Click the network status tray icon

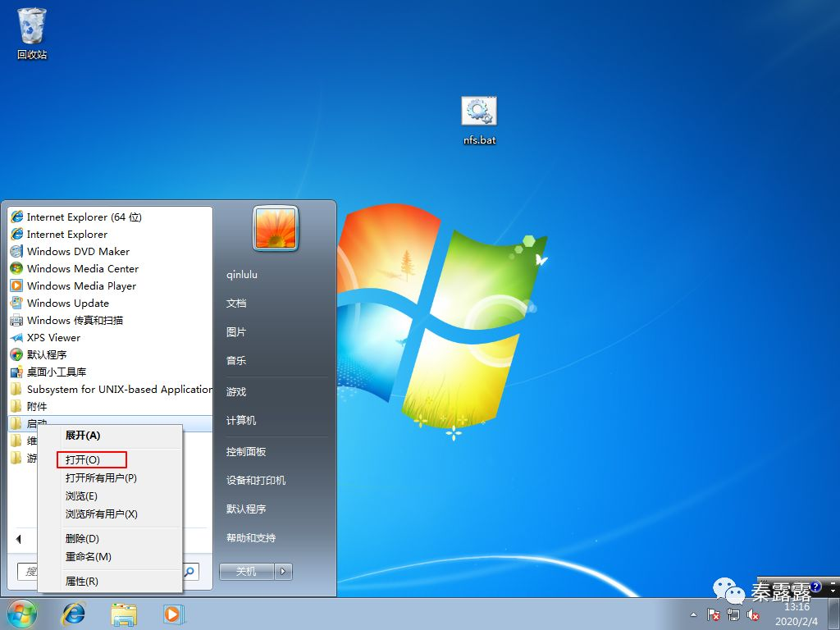tap(733, 615)
